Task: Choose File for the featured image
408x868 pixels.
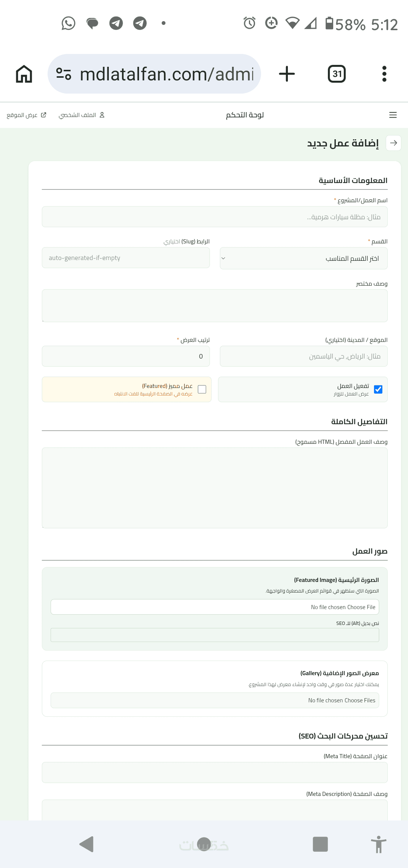Action: coord(215,607)
